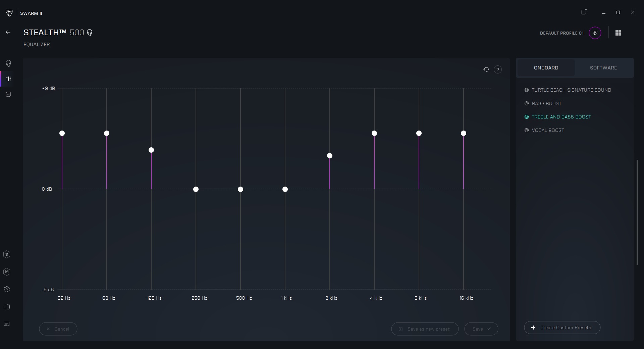Click the 500 Hz slider handle
The width and height of the screenshot is (644, 349).
tap(240, 189)
